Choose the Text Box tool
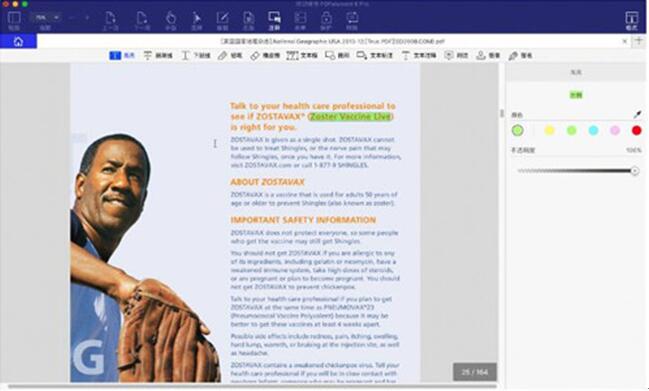This screenshot has height=391, width=649. 302,55
